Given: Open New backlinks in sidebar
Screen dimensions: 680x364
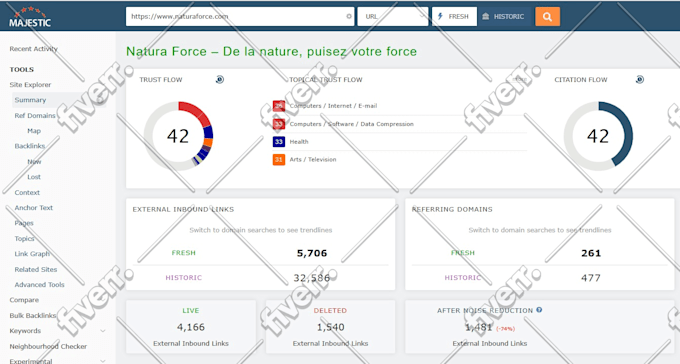Looking at the screenshot, I should tap(34, 161).
